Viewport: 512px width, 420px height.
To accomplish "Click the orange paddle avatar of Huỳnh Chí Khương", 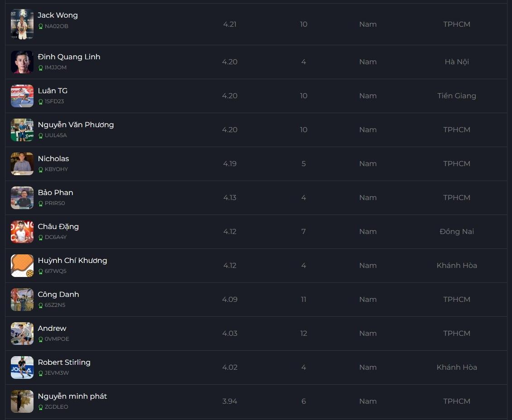I will (x=22, y=265).
